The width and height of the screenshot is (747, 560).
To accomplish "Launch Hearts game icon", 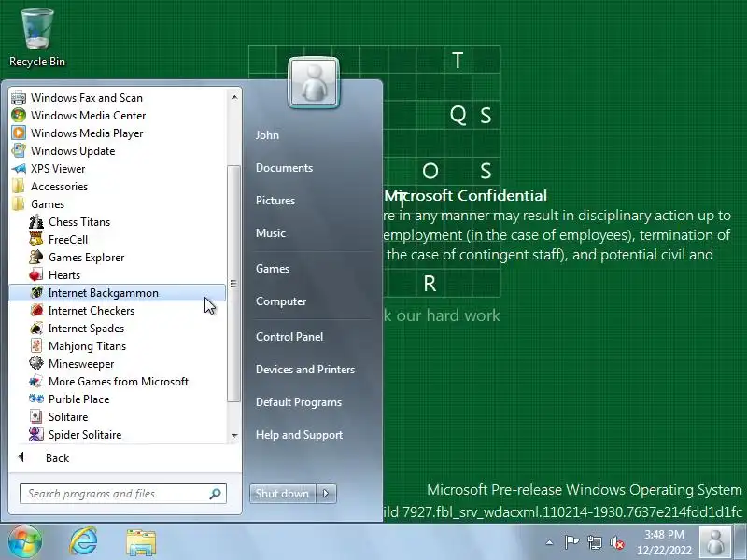I will (36, 275).
